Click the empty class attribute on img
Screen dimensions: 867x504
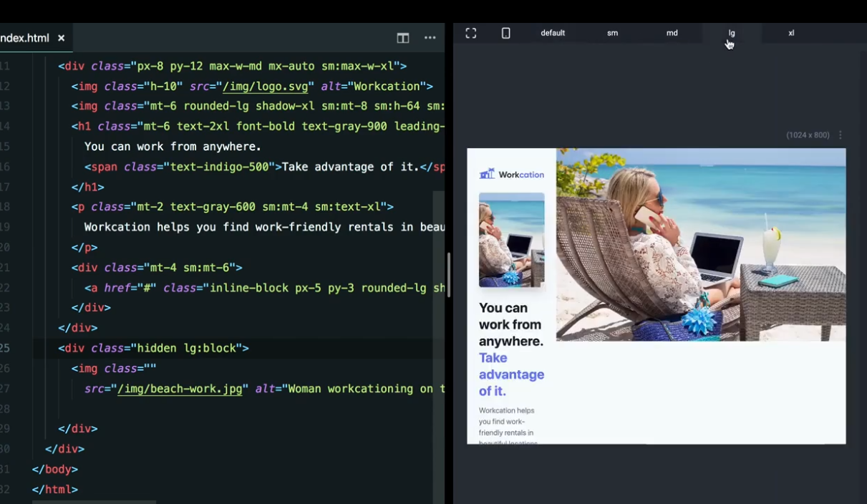point(150,369)
